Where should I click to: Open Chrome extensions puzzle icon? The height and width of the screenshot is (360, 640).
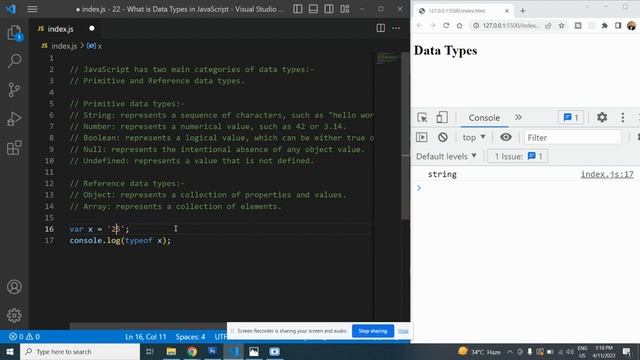604,25
